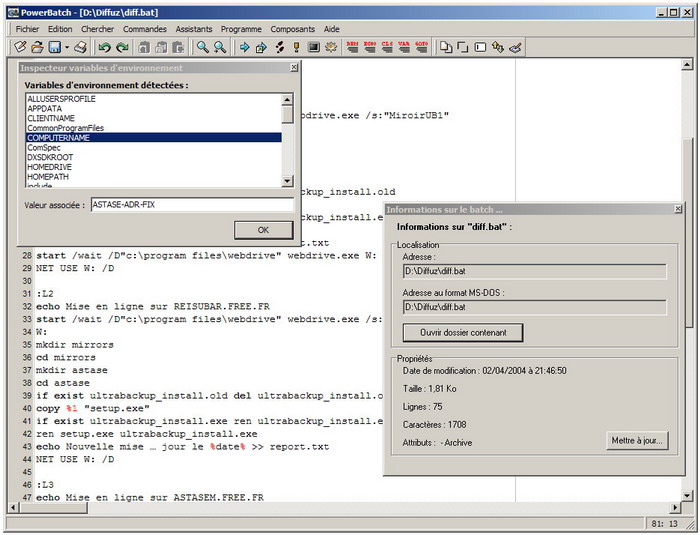Select the highlighted COMPUTERNAME entry
The width and height of the screenshot is (700, 535).
click(x=154, y=138)
